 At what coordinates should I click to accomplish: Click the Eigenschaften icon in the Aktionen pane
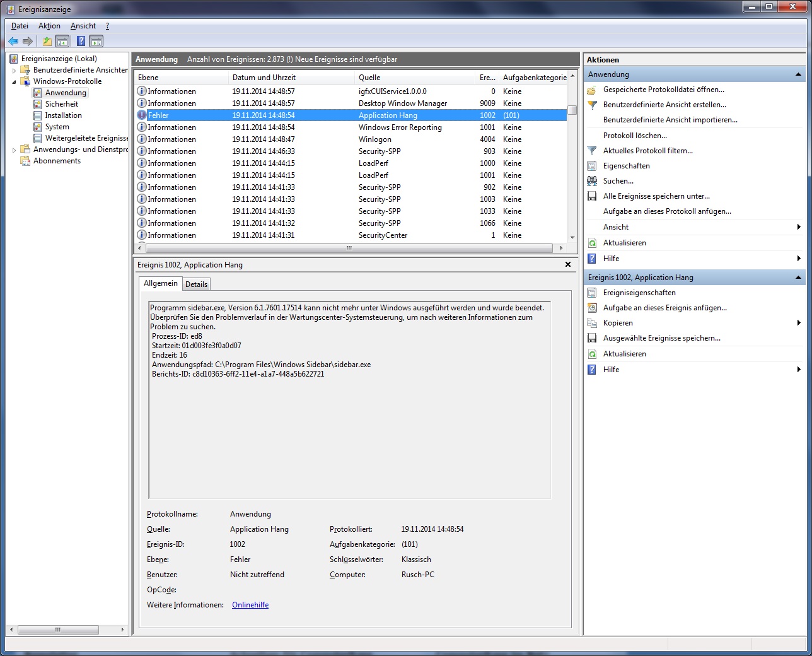coord(592,166)
